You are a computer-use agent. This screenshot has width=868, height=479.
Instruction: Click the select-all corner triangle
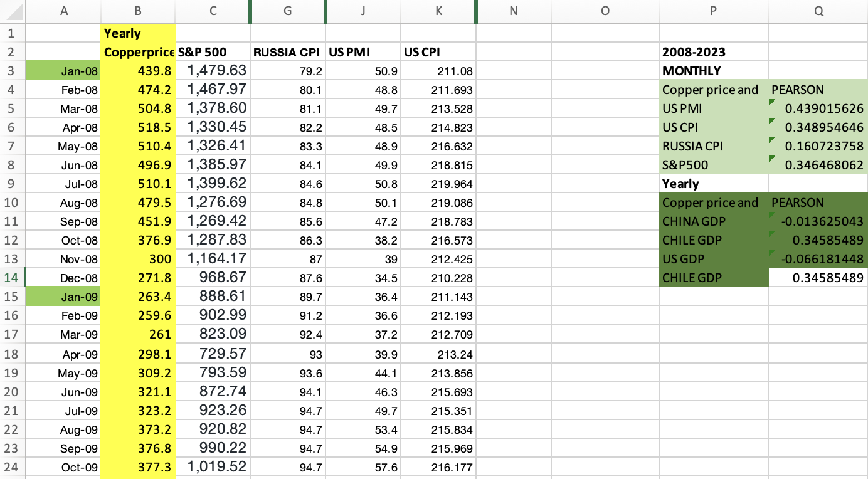13,11
